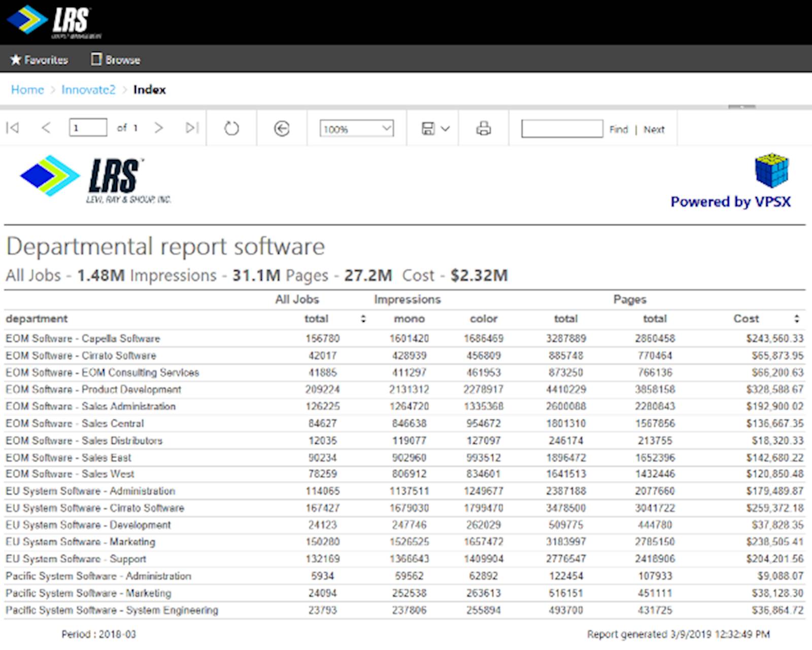Screen dimensions: 812x650
Task: Click the current page number field
Action: coord(88,128)
